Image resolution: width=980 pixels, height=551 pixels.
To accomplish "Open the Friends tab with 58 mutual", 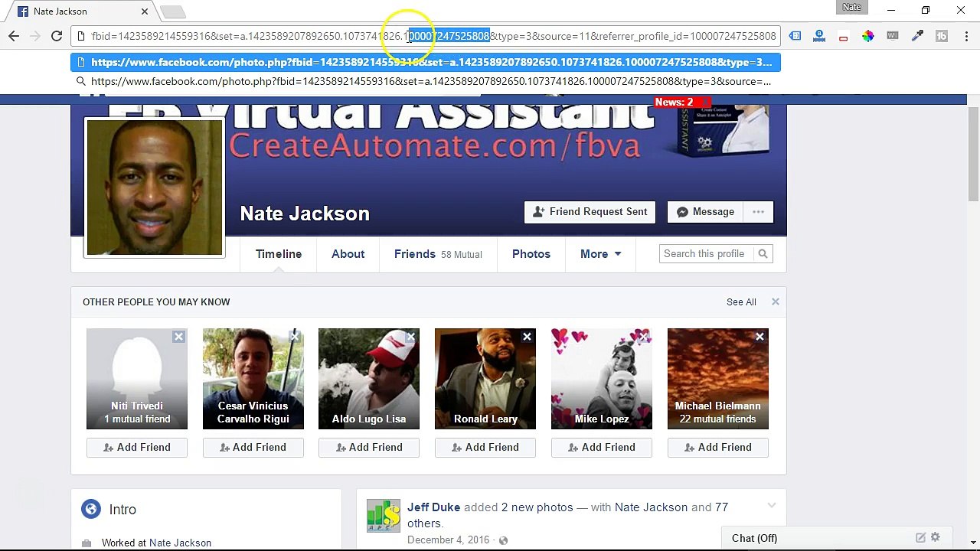I will (438, 254).
